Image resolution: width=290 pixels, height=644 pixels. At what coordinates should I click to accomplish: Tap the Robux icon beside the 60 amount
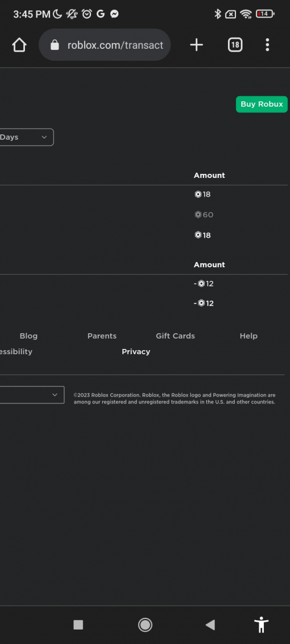click(198, 215)
